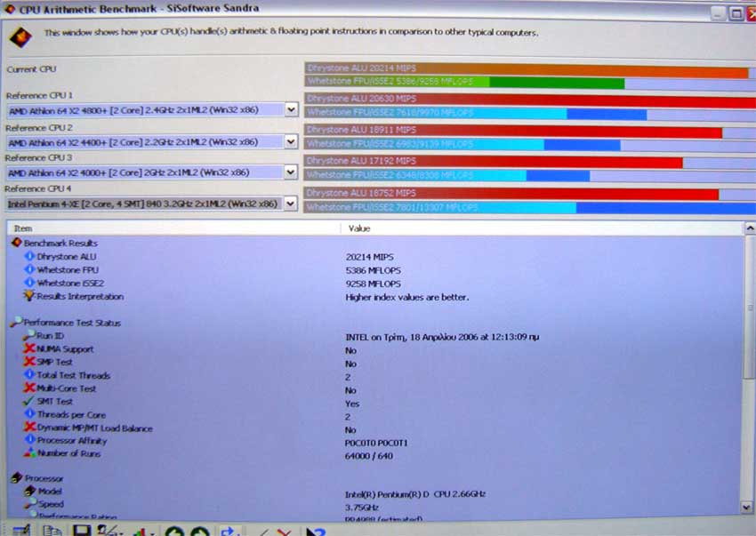This screenshot has width=756, height=536.
Task: Click the '20214 MIPS' value
Action: [369, 257]
